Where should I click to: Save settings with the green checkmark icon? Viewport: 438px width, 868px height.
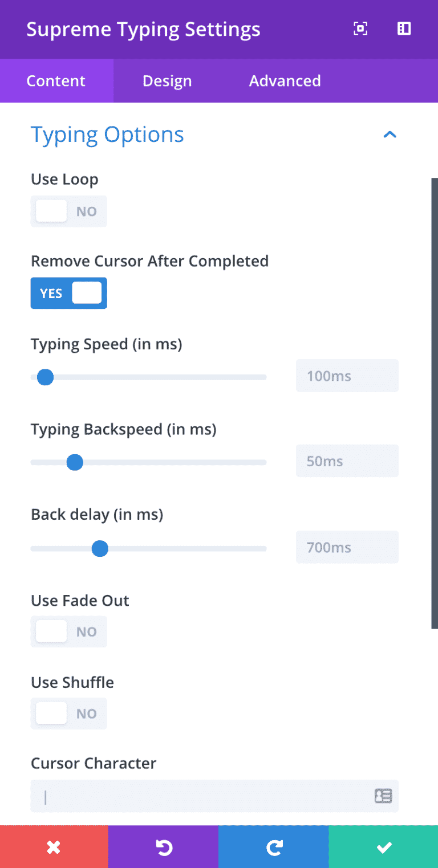click(383, 847)
